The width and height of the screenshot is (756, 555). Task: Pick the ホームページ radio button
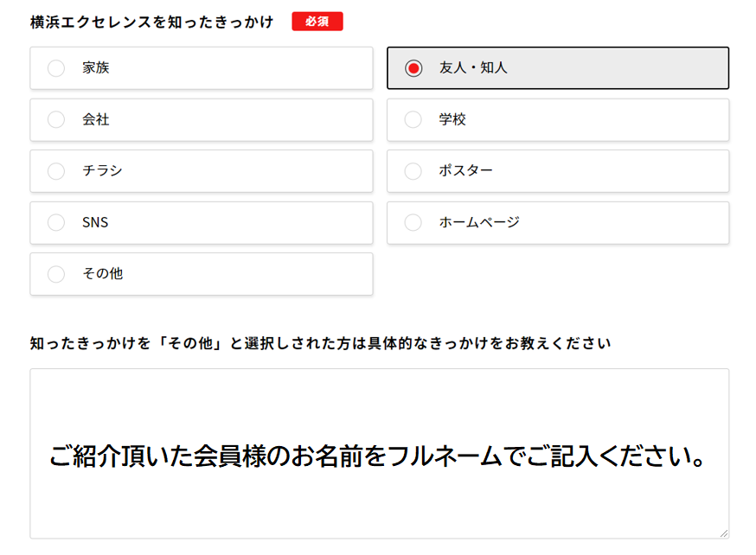point(413,223)
